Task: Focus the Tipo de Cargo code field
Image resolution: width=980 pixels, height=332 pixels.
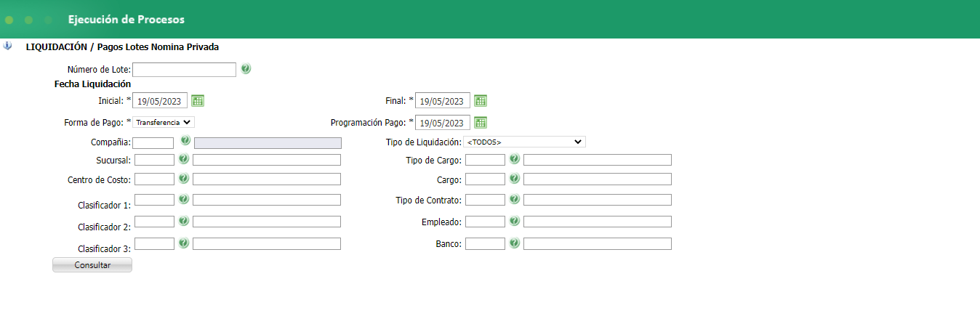Action: click(x=485, y=160)
